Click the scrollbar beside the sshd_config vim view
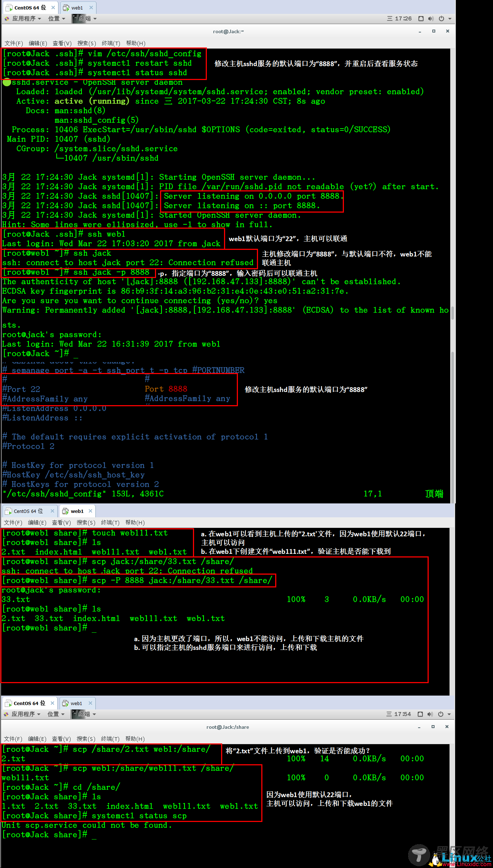The image size is (493, 868). [452, 427]
